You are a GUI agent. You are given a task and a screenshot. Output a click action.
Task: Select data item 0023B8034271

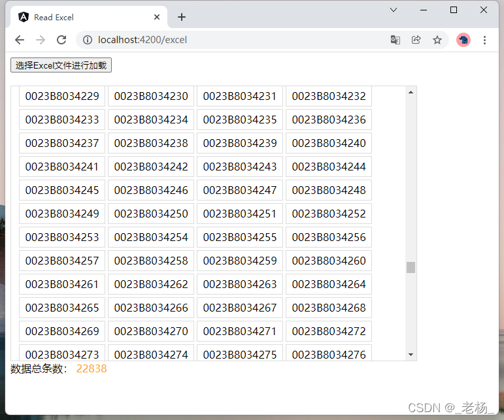[240, 331]
